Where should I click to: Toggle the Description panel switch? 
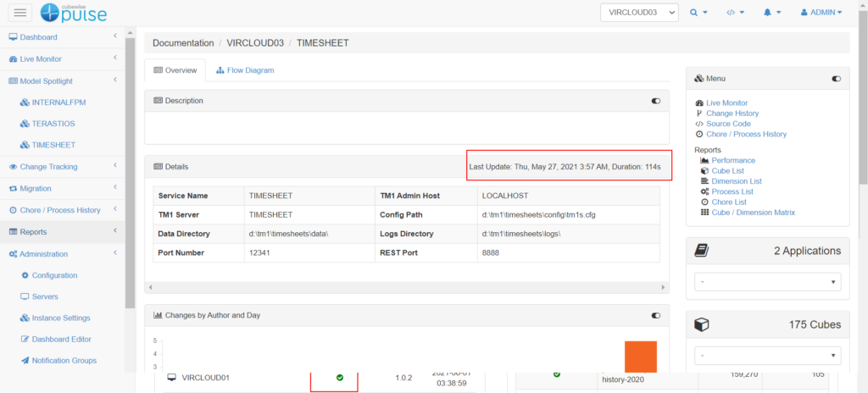click(655, 101)
